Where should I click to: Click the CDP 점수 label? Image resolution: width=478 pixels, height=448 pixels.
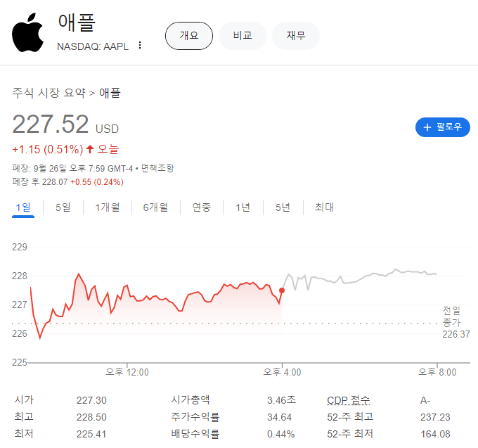pyautogui.click(x=348, y=400)
